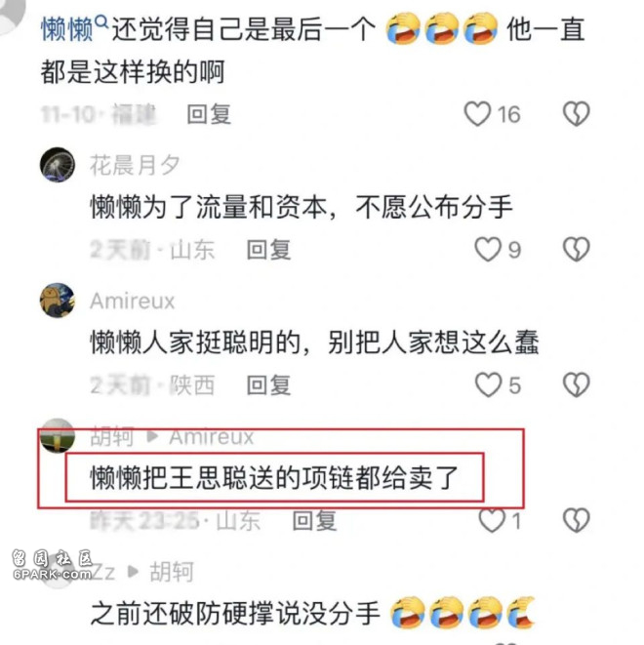Dislike the top comment via broken heart
This screenshot has height=645, width=644.
pyautogui.click(x=576, y=113)
